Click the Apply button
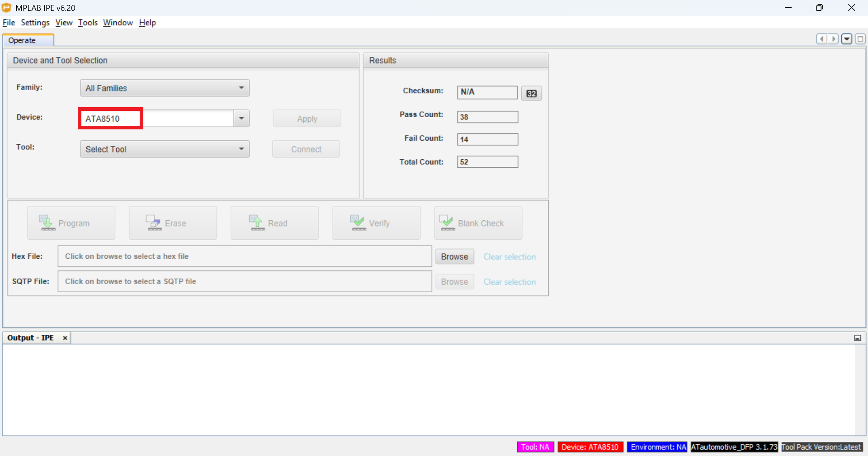868x456 pixels. coord(307,119)
